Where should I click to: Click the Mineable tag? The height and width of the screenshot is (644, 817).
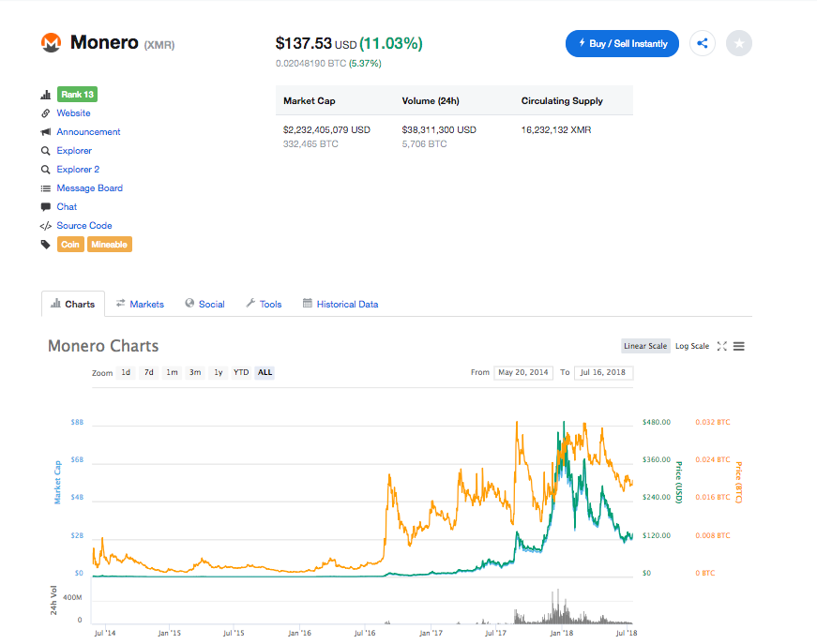110,244
